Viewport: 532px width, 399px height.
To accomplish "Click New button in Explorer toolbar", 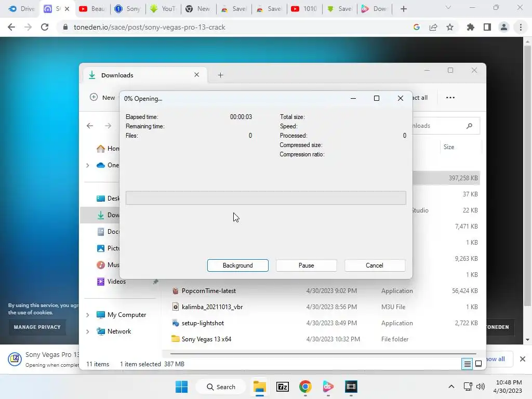I will pyautogui.click(x=102, y=98).
